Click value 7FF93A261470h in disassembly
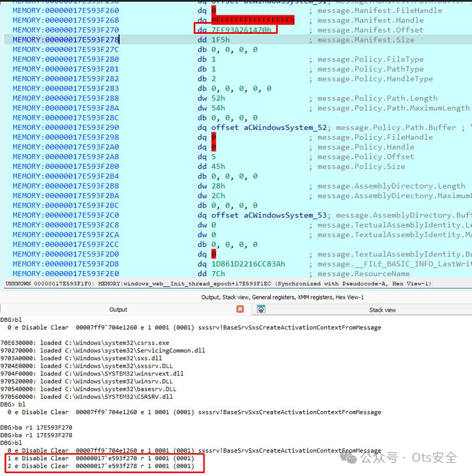The height and width of the screenshot is (476, 472). pos(241,30)
